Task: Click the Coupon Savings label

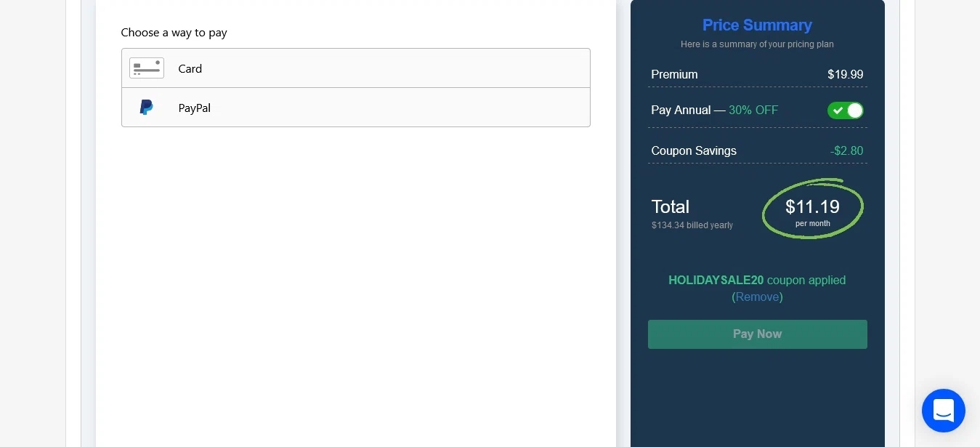Action: coord(694,151)
